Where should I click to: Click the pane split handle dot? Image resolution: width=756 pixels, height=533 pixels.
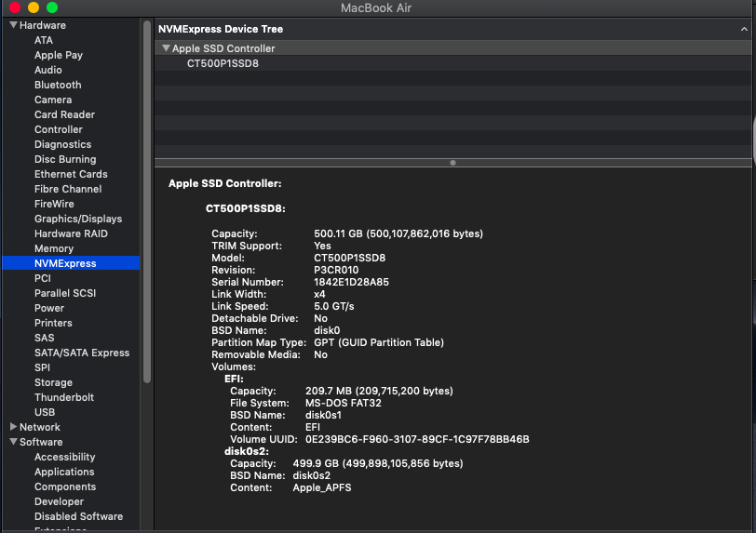452,163
